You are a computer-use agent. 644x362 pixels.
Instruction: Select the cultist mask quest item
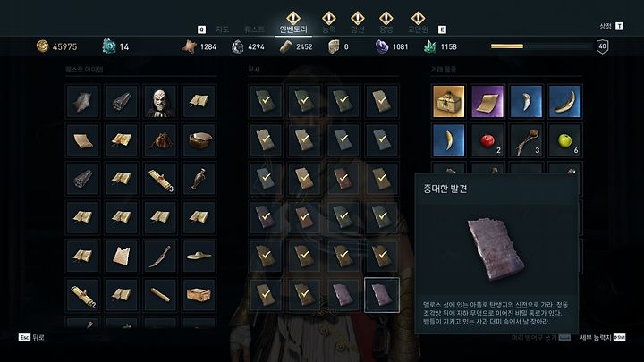[160, 101]
